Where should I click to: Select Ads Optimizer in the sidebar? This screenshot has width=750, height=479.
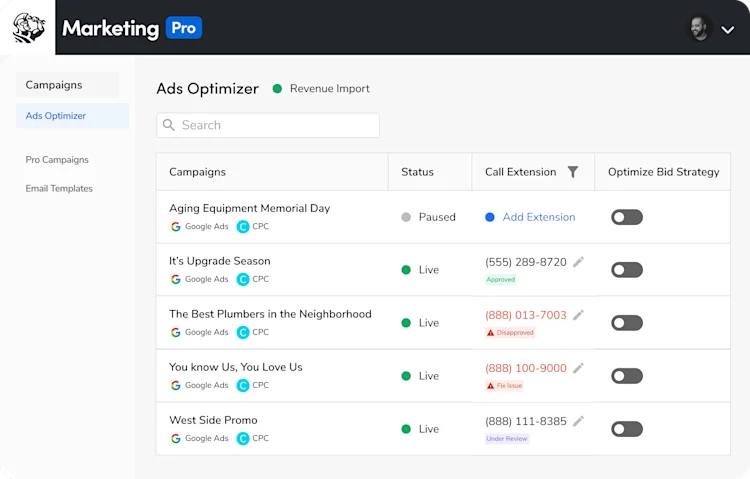[72, 116]
